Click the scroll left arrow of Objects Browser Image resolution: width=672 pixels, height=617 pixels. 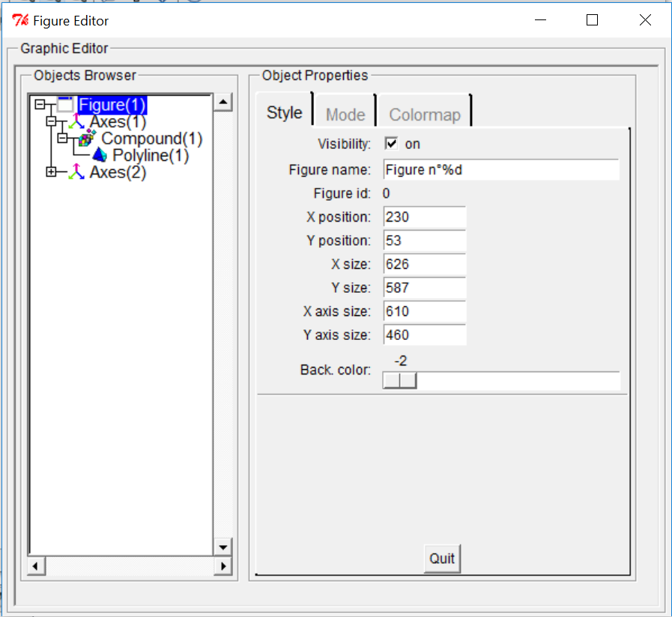[x=35, y=566]
